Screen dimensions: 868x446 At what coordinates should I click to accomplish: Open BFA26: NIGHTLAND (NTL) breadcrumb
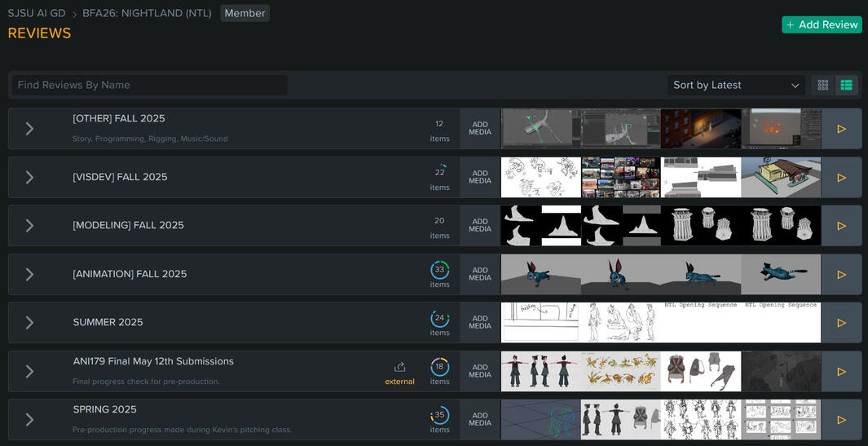click(147, 13)
